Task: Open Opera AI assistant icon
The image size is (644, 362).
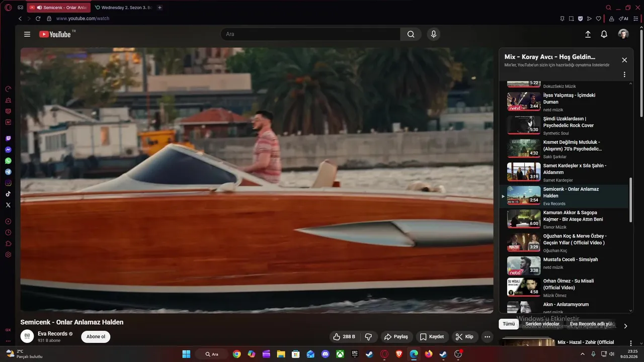Action: [623, 19]
